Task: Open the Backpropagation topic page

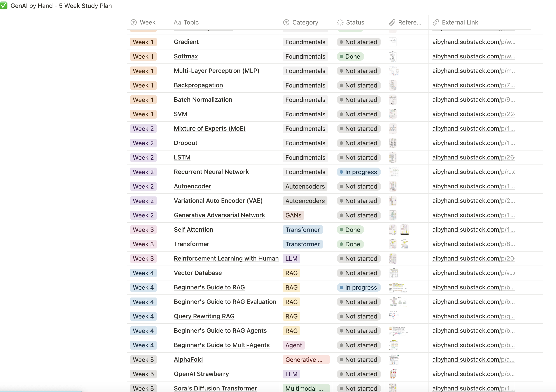Action: 198,85
